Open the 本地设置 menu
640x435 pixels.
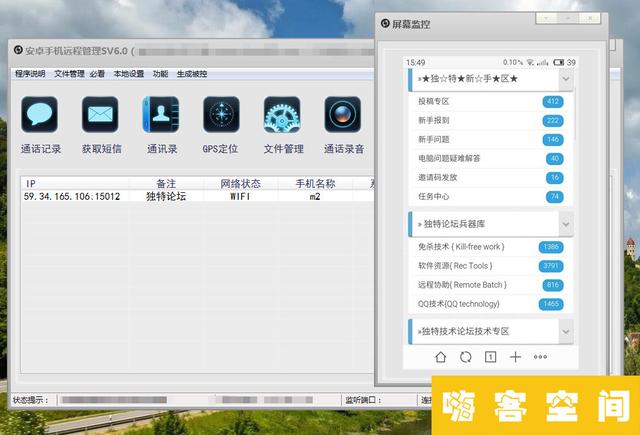(129, 74)
